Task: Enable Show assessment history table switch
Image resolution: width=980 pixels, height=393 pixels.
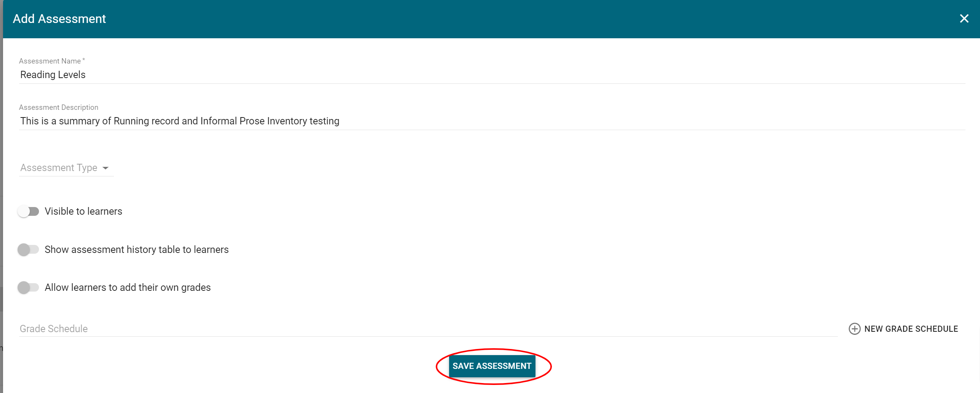Action: tap(28, 249)
